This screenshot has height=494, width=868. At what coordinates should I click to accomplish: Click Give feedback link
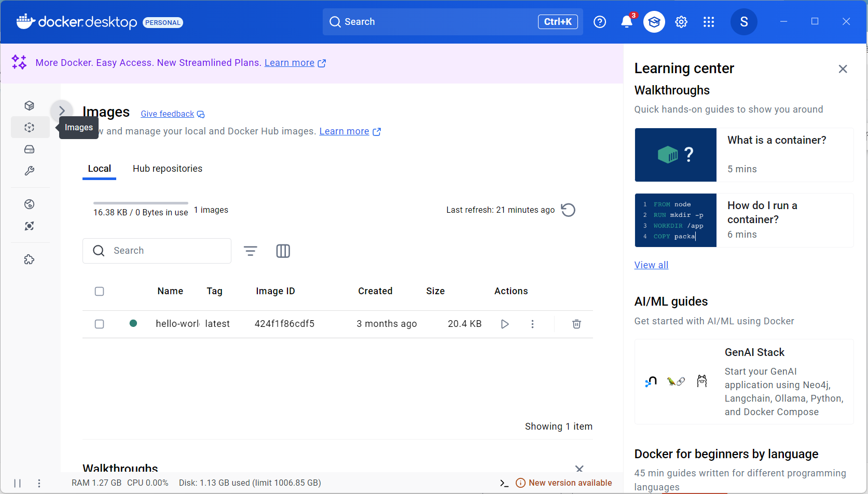click(173, 114)
